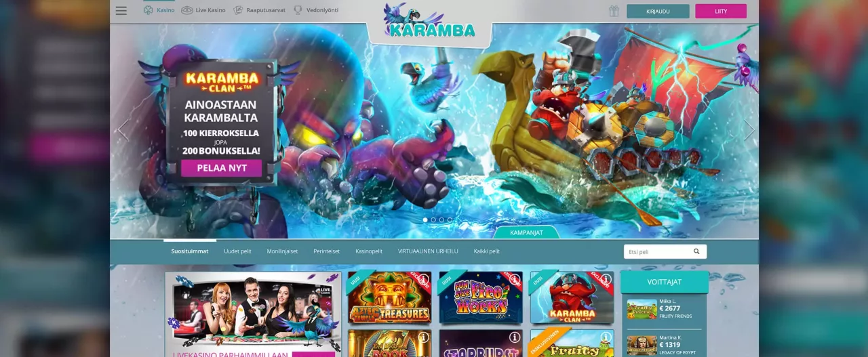Switch to Uudet pelit tab

pyautogui.click(x=237, y=251)
